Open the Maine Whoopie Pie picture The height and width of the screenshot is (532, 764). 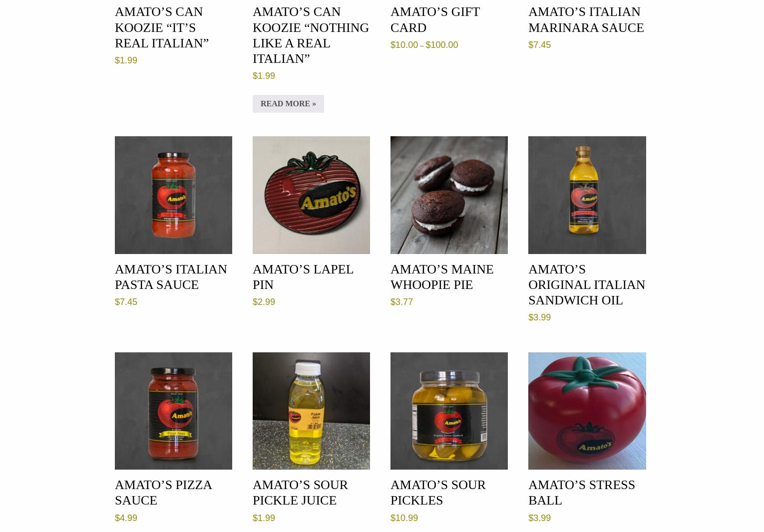pyautogui.click(x=449, y=195)
